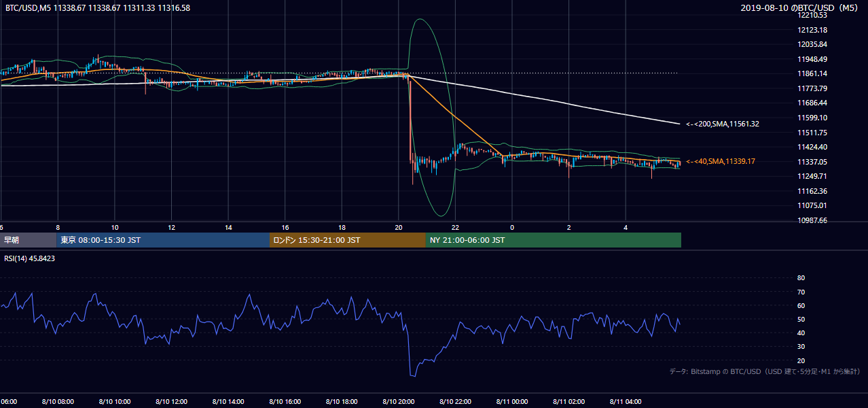Click date label 8/11 02:00

tap(569, 402)
